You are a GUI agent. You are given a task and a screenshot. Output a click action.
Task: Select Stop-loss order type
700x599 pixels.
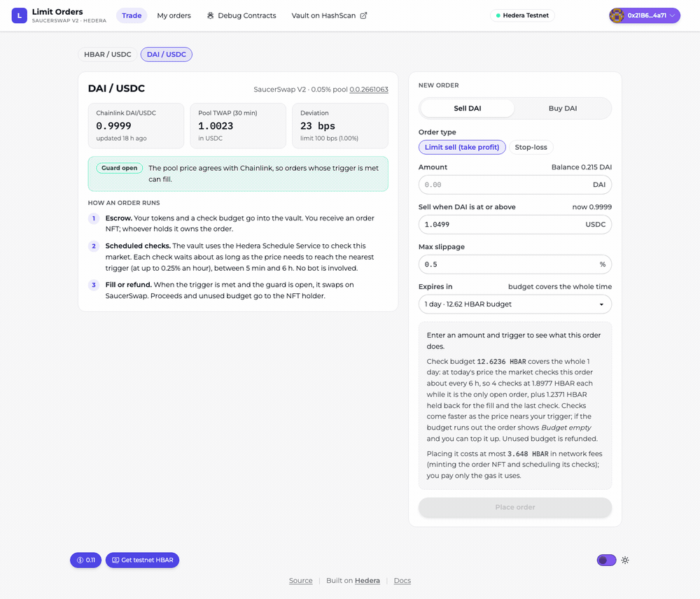531,147
